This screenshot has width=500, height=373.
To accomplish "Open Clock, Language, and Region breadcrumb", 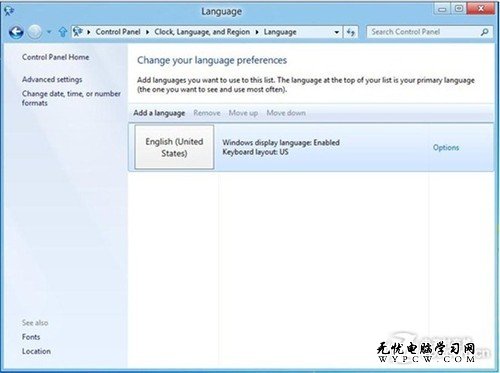I will click(202, 32).
